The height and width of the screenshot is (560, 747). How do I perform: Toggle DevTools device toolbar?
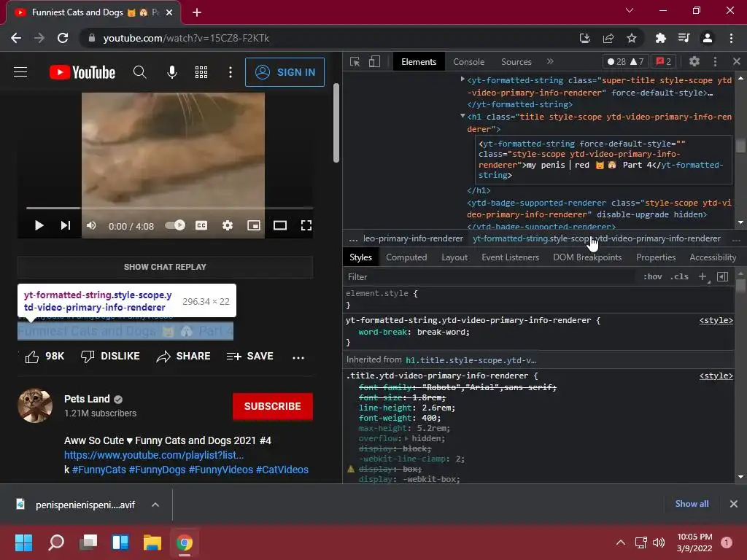pos(374,62)
